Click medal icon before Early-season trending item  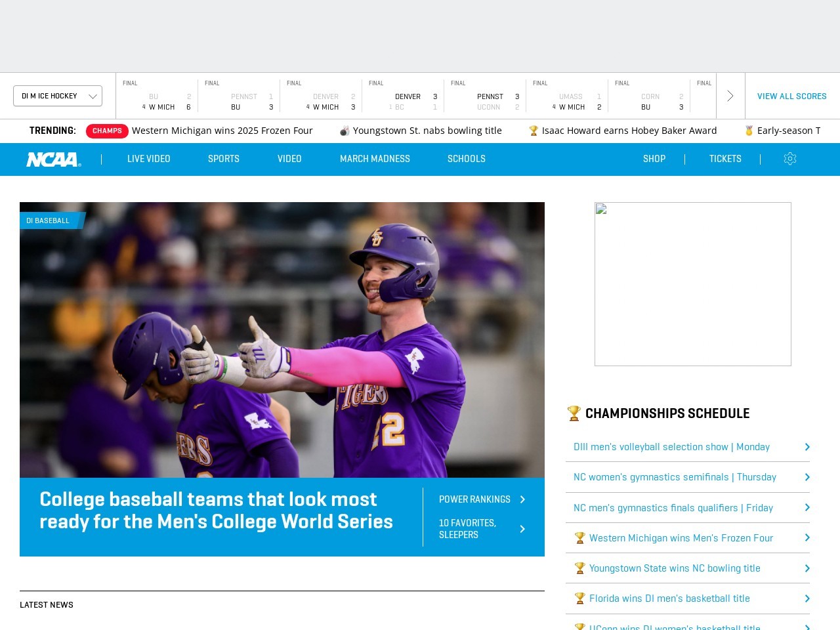749,131
